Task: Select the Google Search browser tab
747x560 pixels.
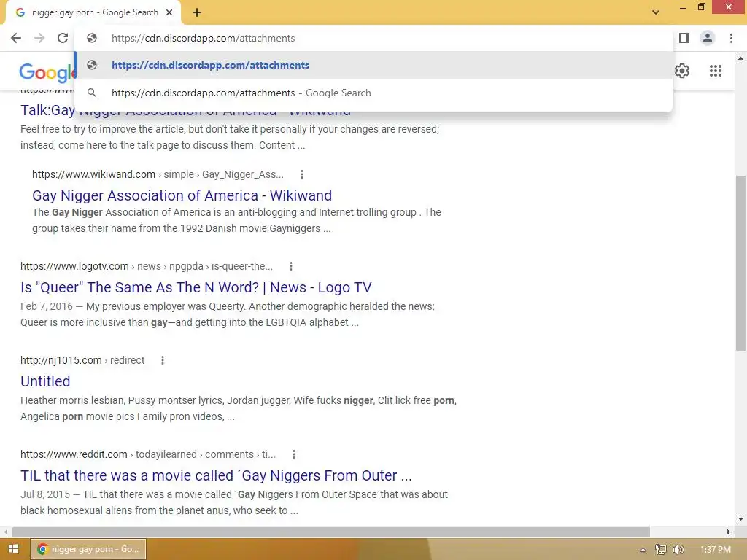Action: click(93, 12)
